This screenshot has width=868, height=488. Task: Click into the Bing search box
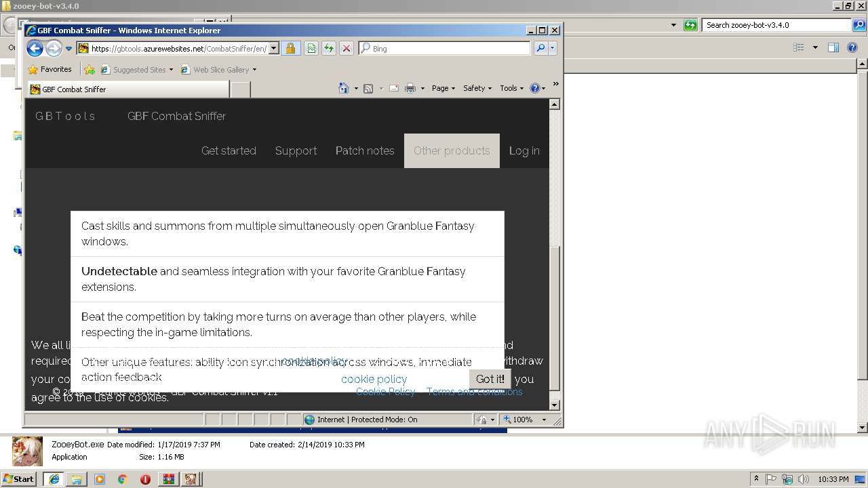[x=445, y=48]
